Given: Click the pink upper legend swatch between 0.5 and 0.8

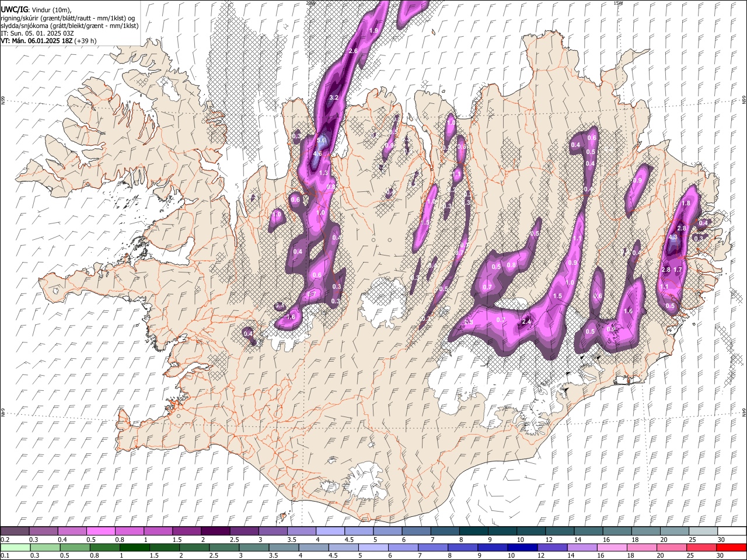Looking at the screenshot, I should pos(100,531).
